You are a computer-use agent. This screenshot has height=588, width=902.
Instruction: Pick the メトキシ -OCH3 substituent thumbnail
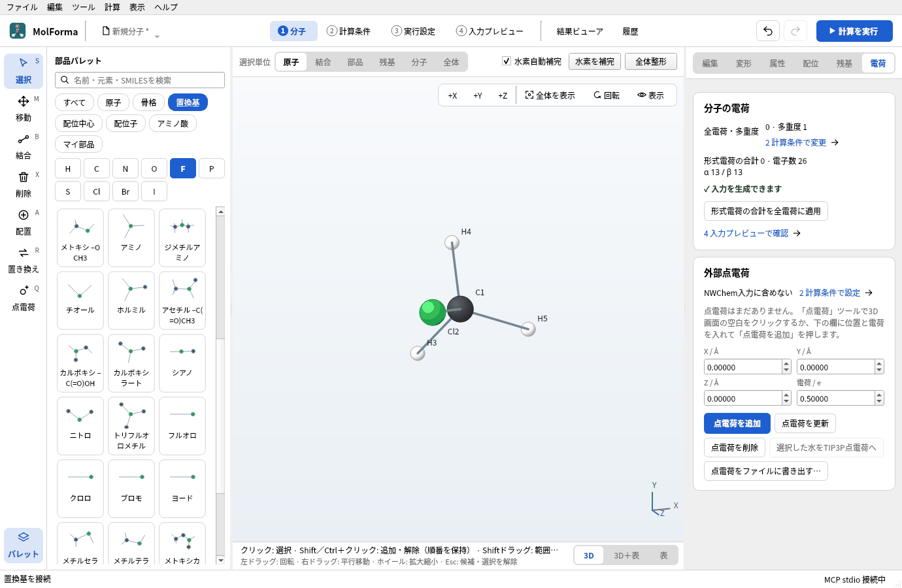tap(80, 237)
